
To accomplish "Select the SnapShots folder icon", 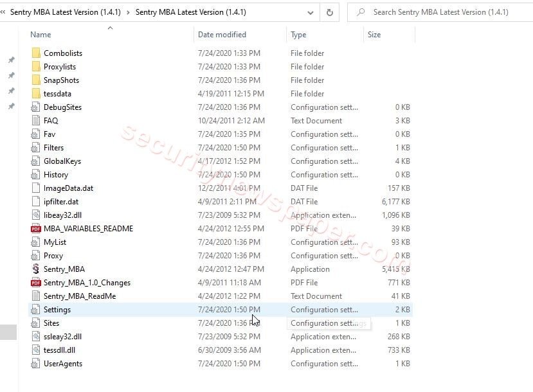I will 36,80.
